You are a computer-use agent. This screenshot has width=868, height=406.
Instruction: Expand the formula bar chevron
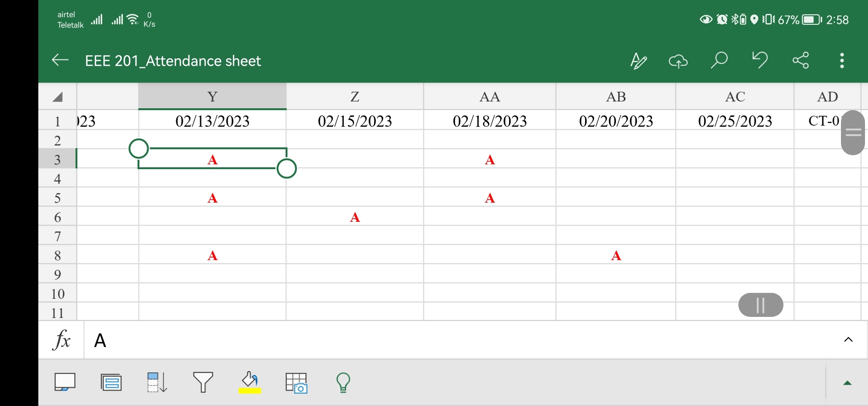848,340
